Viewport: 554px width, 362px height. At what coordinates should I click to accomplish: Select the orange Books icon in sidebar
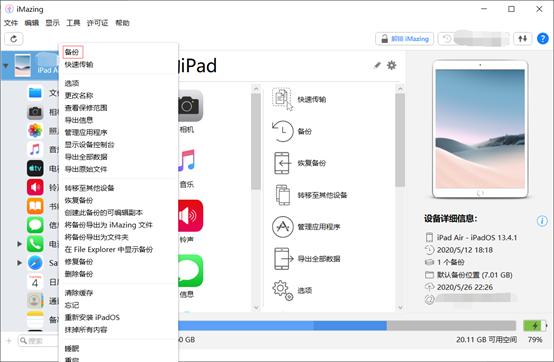[x=35, y=206]
